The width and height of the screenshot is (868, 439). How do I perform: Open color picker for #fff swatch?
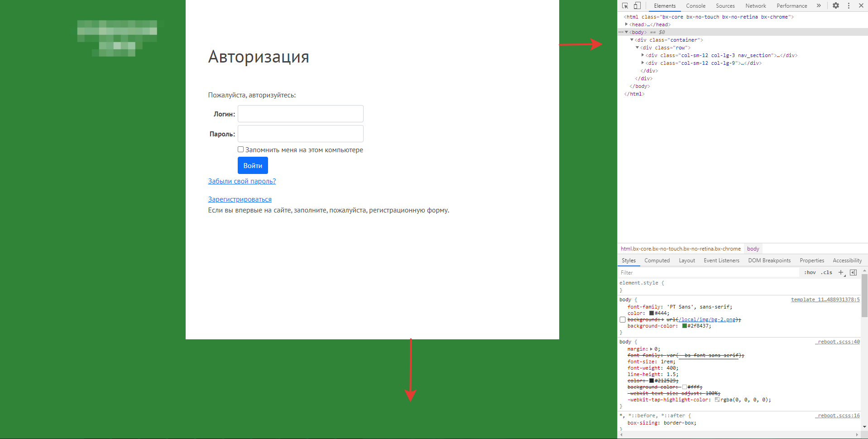tap(685, 387)
